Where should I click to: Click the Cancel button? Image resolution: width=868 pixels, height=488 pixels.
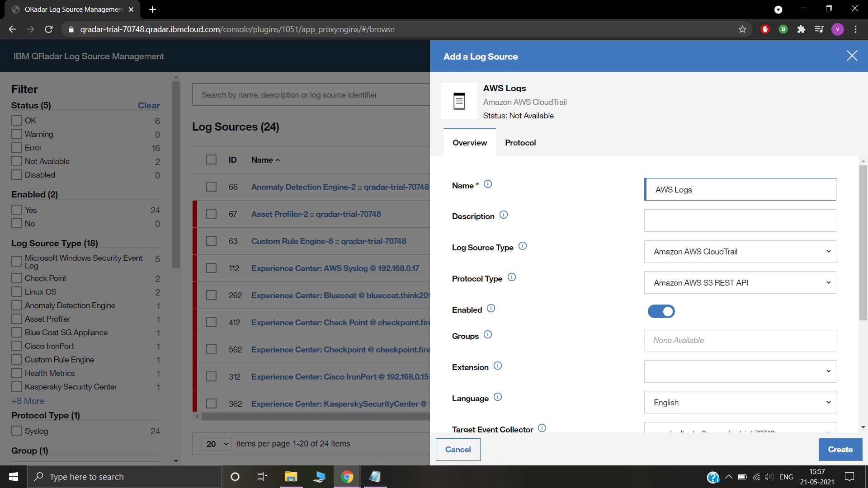(x=458, y=450)
